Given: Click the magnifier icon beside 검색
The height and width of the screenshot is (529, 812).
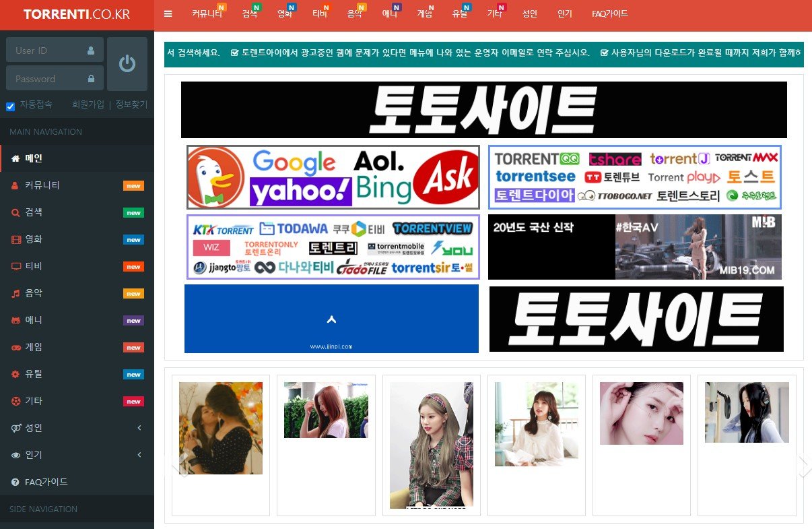Looking at the screenshot, I should click(x=15, y=212).
